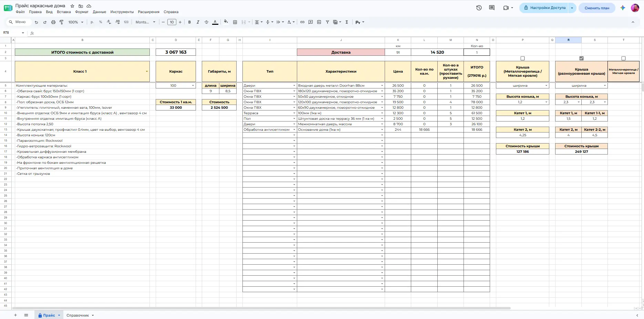Open Тип dropdown for Терраса row

coord(294,113)
